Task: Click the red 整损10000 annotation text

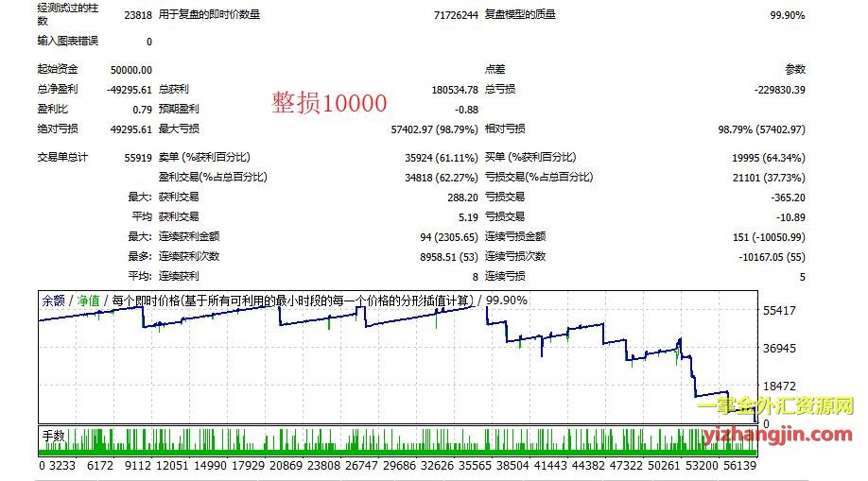Action: coord(328,103)
